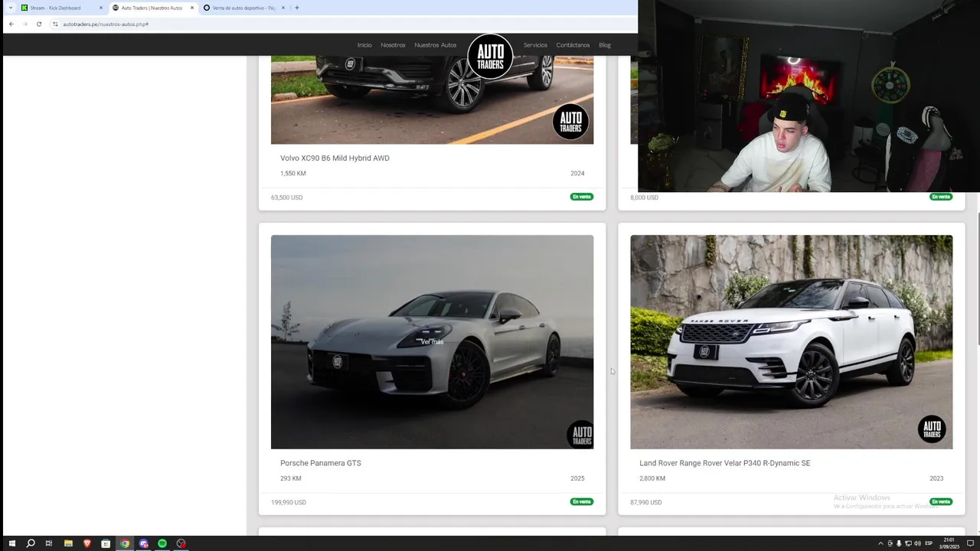Open a new browser tab
This screenshot has height=551, width=980.
pos(297,8)
